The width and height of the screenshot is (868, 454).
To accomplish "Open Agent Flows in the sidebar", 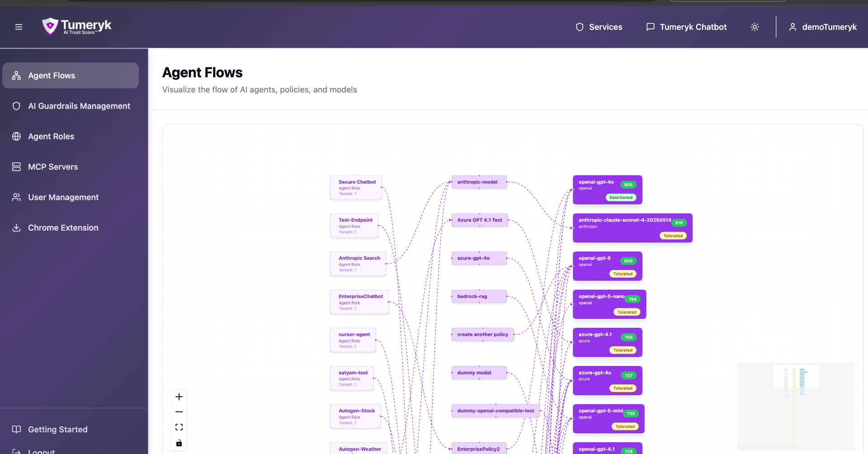I will tap(71, 76).
